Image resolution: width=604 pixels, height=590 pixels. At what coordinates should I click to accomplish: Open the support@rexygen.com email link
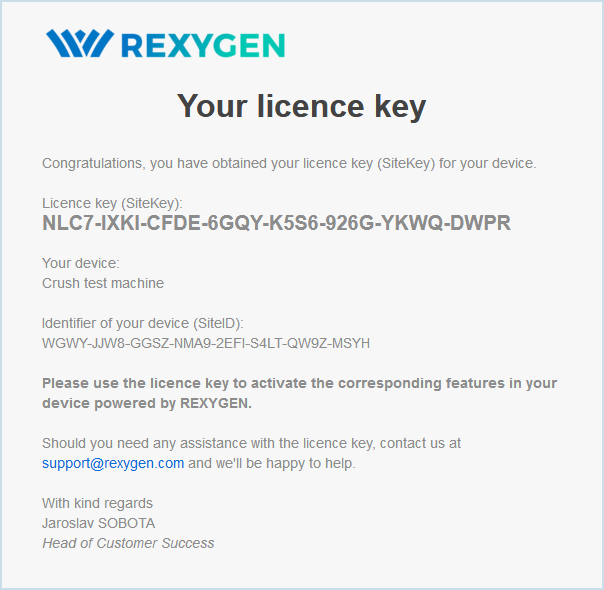pos(113,463)
